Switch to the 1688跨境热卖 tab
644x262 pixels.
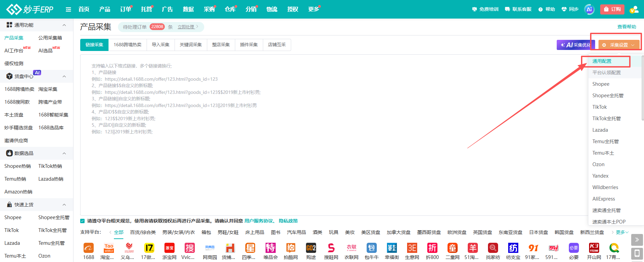(127, 45)
